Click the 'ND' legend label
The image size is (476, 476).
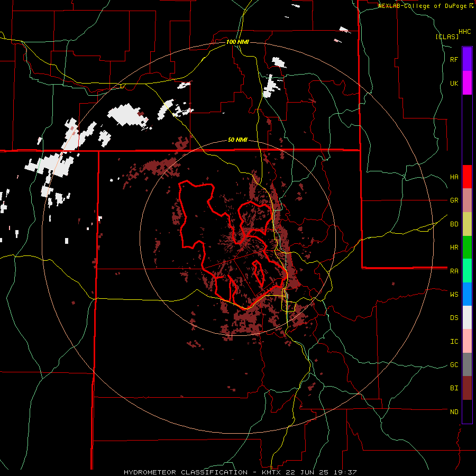[x=454, y=412]
